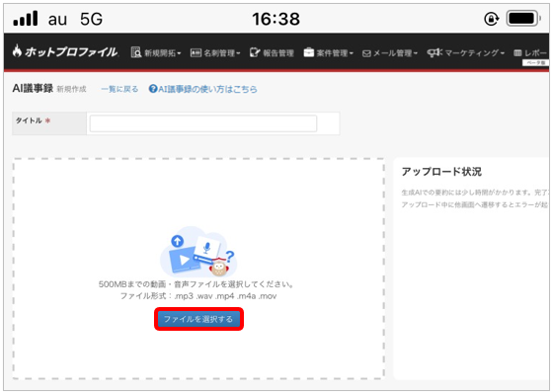Screen dimensions: 551x392
Task: Tap the cellular signal bars indicator
Action: [x=26, y=18]
